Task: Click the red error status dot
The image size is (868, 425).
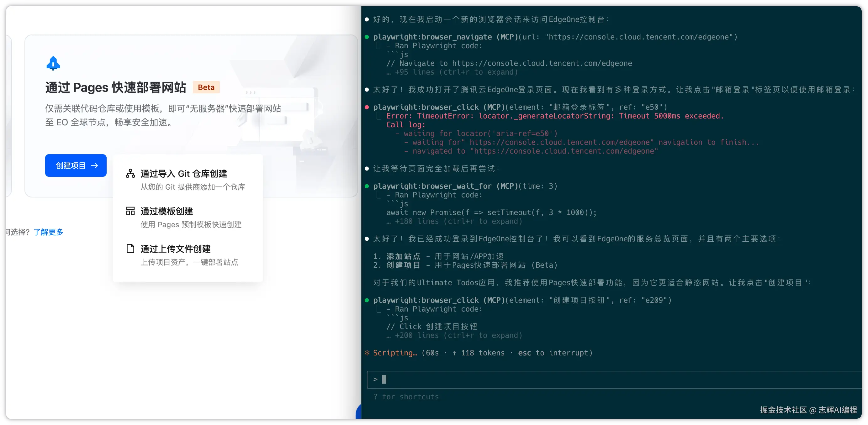Action: click(x=367, y=108)
